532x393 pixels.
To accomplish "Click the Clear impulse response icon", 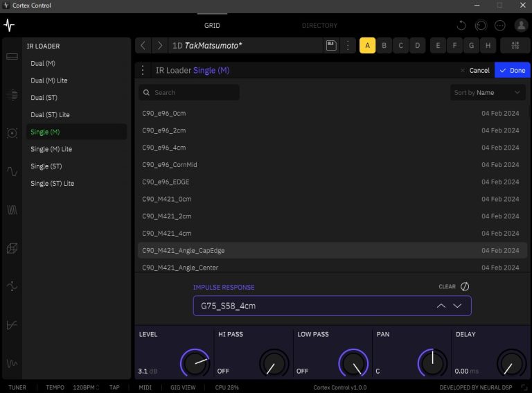I will tap(465, 286).
